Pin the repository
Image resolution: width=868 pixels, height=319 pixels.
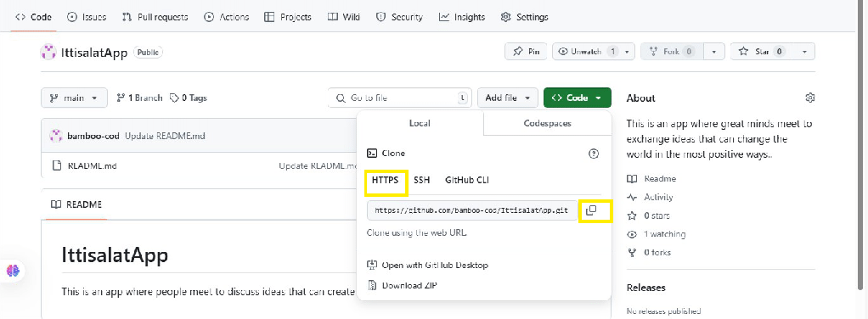pyautogui.click(x=526, y=52)
